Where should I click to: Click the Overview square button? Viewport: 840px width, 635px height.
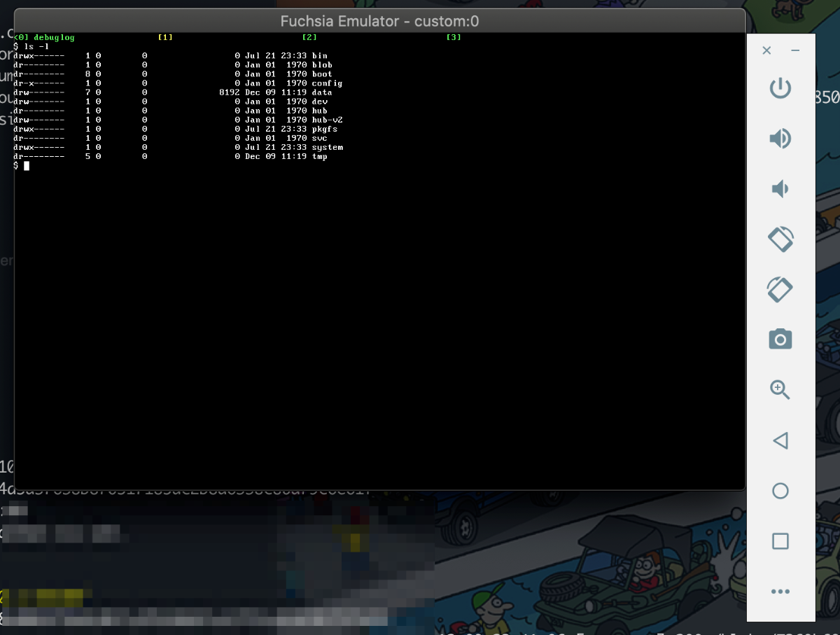click(x=780, y=541)
